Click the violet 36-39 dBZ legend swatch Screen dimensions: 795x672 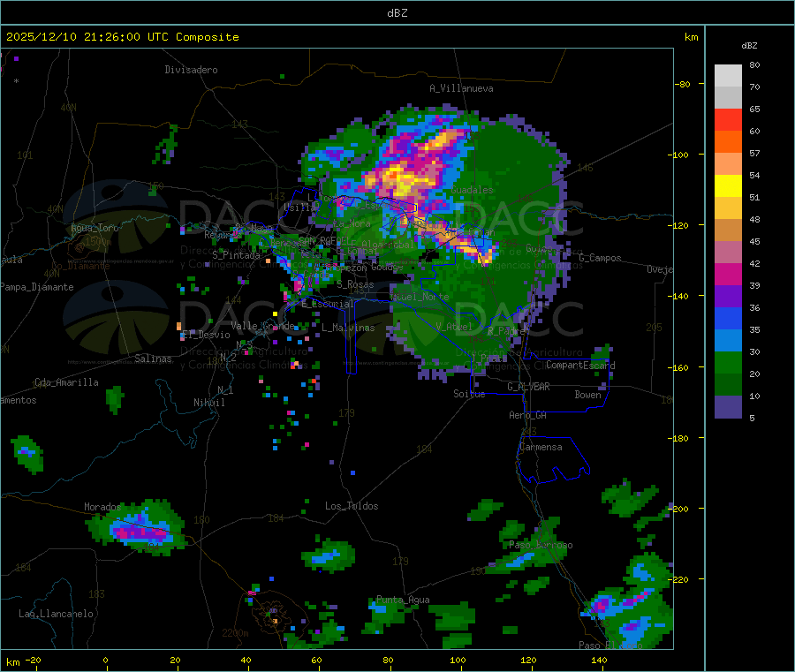pos(728,297)
